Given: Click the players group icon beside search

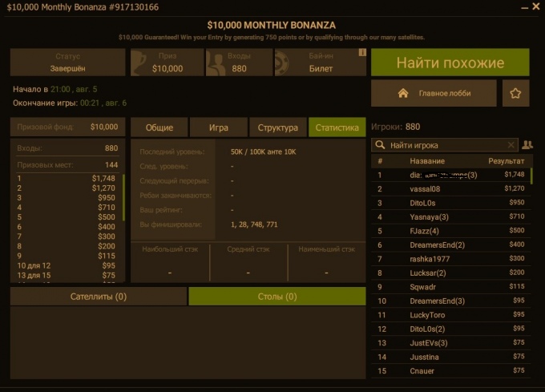Looking at the screenshot, I should pyautogui.click(x=527, y=144).
